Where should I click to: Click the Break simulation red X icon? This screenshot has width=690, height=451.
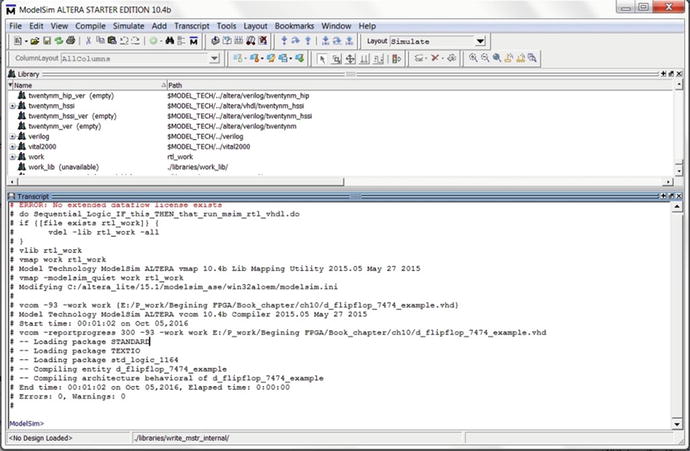click(x=263, y=41)
